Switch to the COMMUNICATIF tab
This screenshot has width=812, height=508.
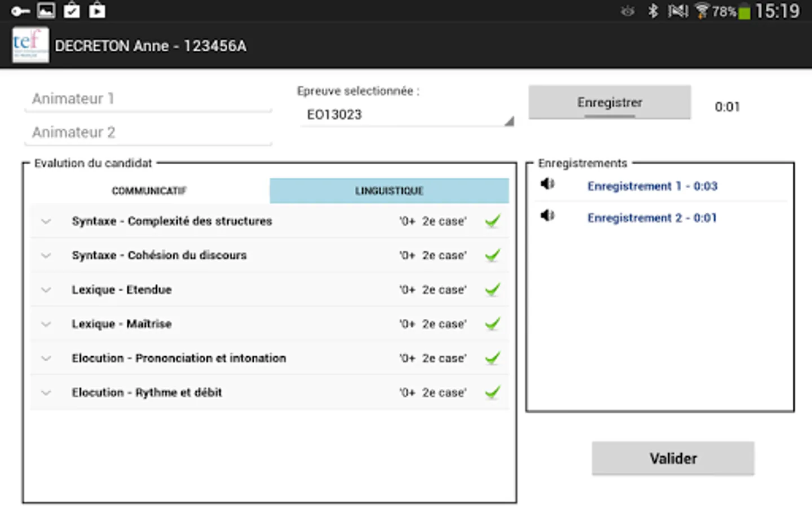[x=149, y=191]
